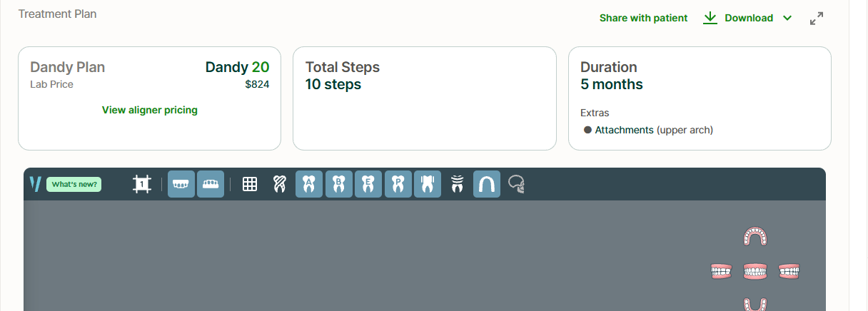Screen dimensions: 868x311
Task: Toggle upper jaw visibility
Action: click(181, 184)
